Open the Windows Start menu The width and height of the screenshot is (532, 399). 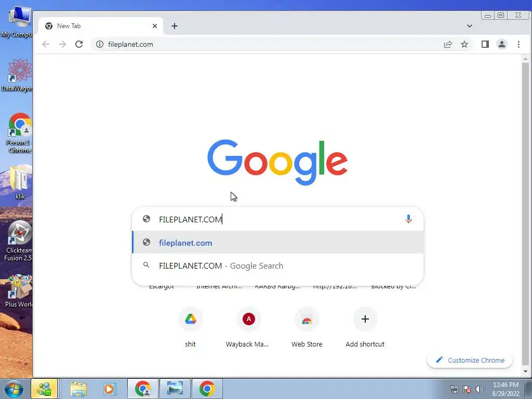coord(14,389)
